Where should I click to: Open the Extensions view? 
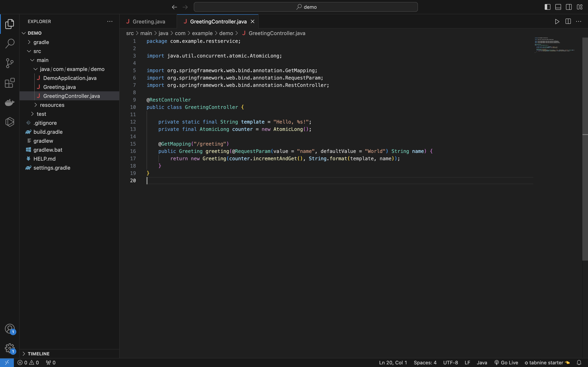pos(10,83)
